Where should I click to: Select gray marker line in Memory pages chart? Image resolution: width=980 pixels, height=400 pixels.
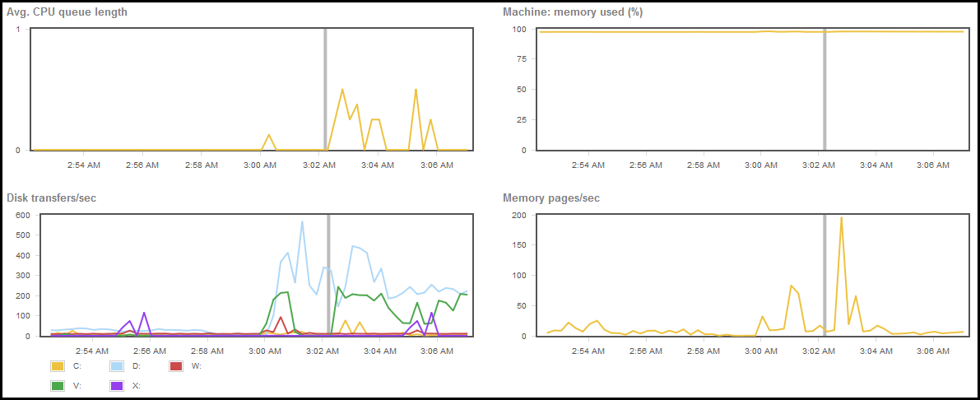pyautogui.click(x=824, y=272)
